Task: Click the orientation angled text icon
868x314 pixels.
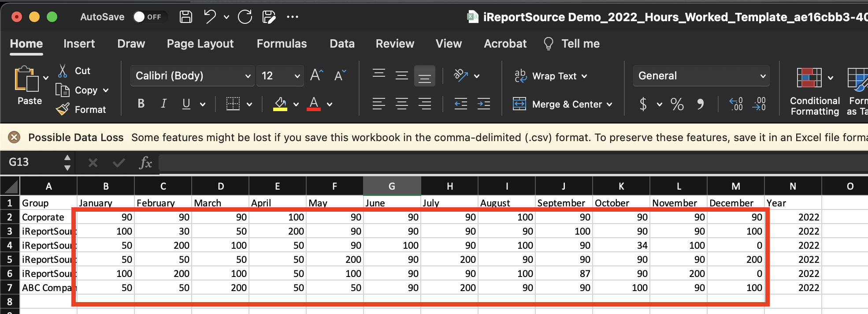Action: coord(461,75)
